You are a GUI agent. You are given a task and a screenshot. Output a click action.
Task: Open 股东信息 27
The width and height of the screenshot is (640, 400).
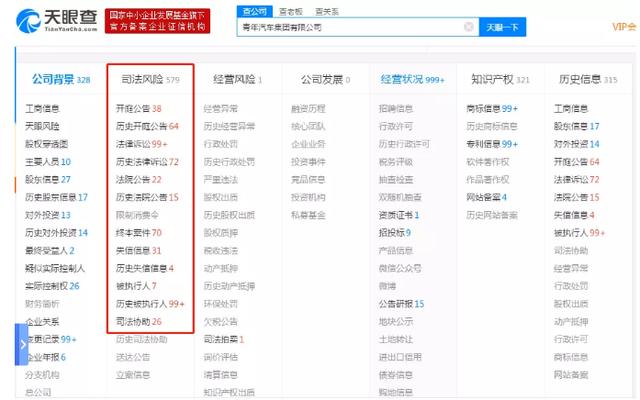click(48, 179)
